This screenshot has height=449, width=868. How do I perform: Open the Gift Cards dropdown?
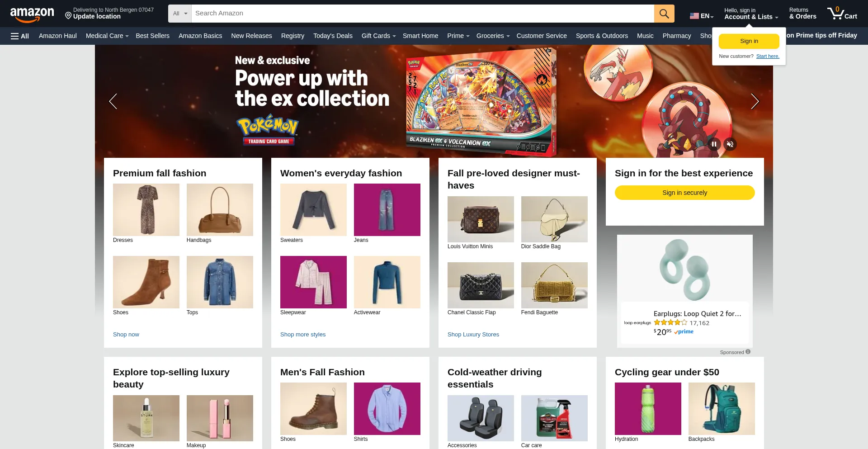point(378,36)
